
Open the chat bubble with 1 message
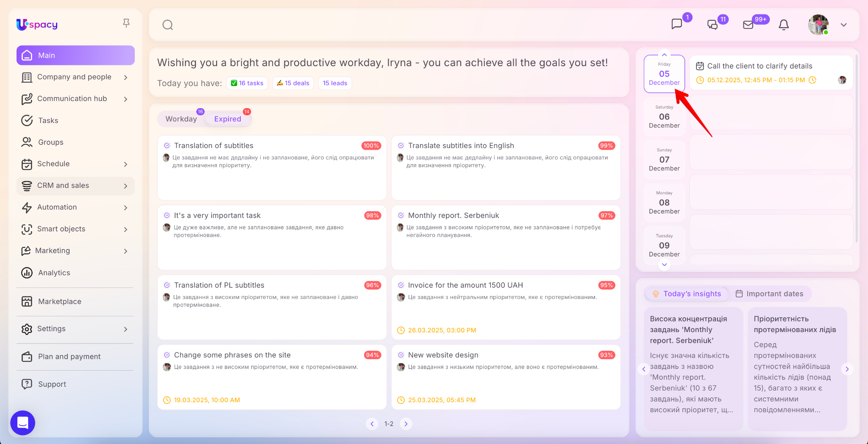point(677,24)
